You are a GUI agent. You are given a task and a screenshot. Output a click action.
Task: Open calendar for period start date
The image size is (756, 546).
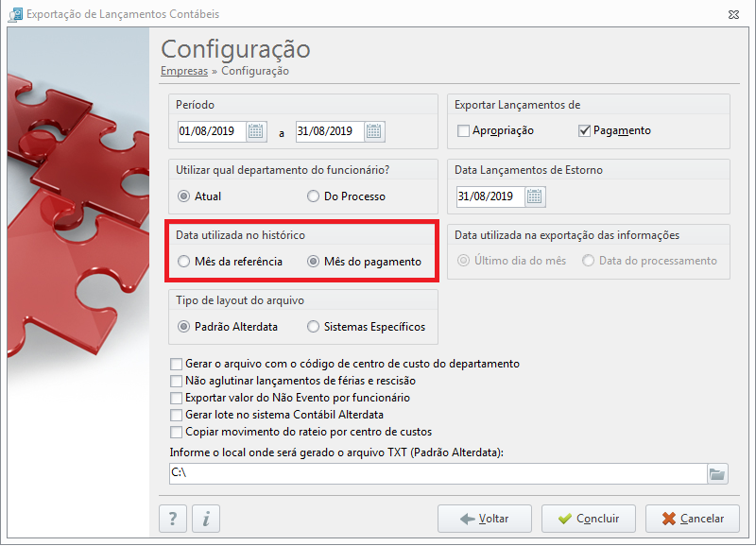(x=256, y=131)
